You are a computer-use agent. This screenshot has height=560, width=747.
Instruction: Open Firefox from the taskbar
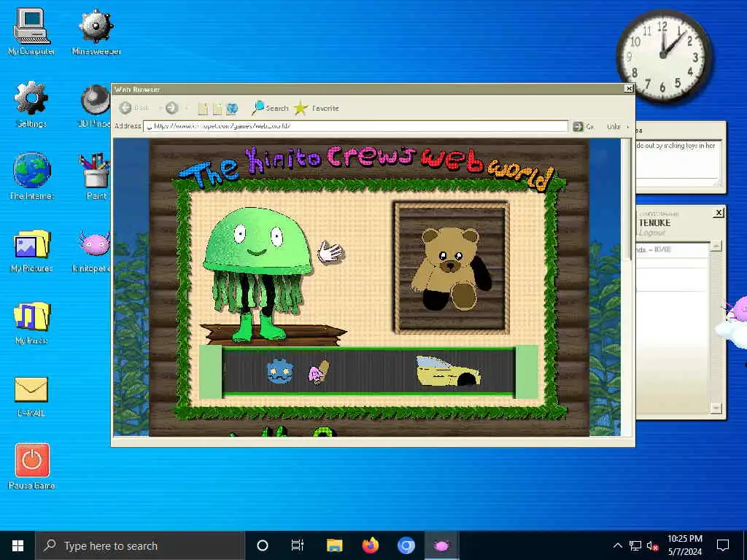click(x=370, y=545)
